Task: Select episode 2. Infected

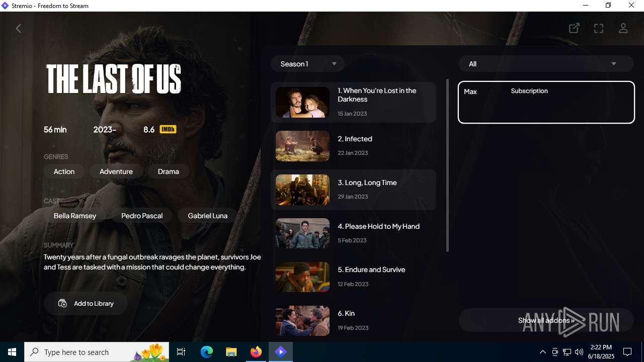Action: (x=353, y=146)
